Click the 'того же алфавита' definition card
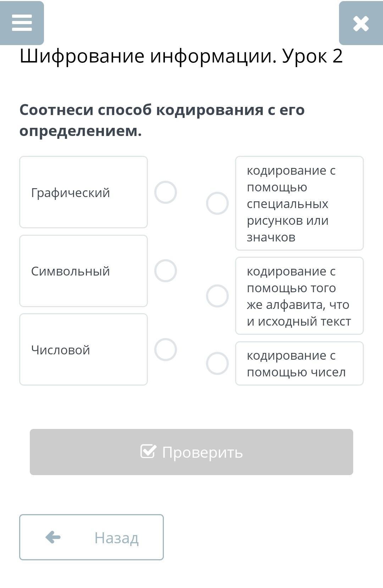The width and height of the screenshot is (383, 588). click(299, 296)
